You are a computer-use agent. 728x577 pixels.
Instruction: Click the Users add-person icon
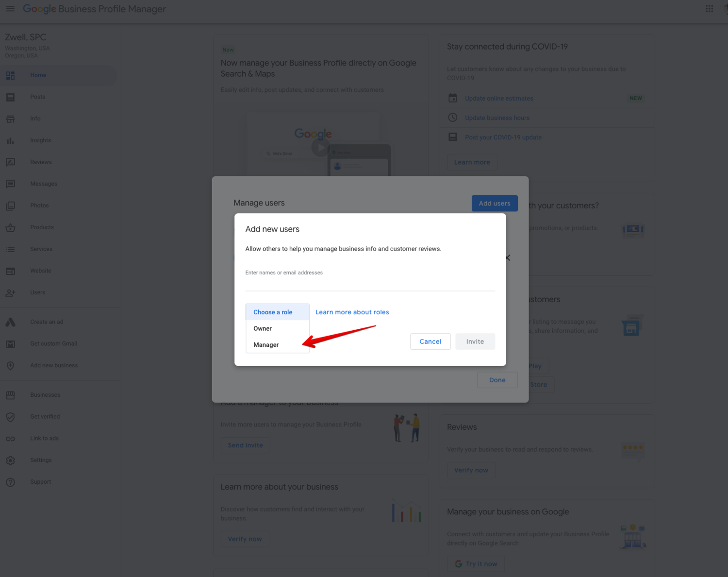10,293
